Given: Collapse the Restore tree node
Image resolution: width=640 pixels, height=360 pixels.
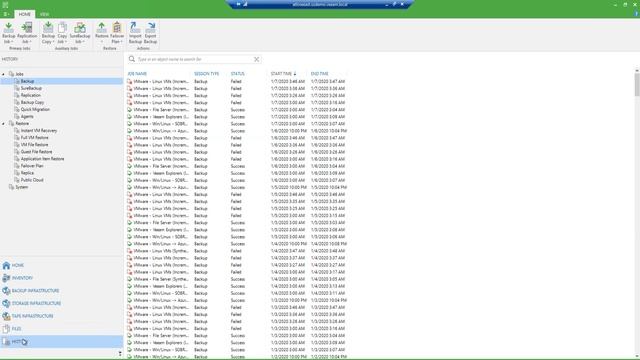Looking at the screenshot, I should [3, 124].
